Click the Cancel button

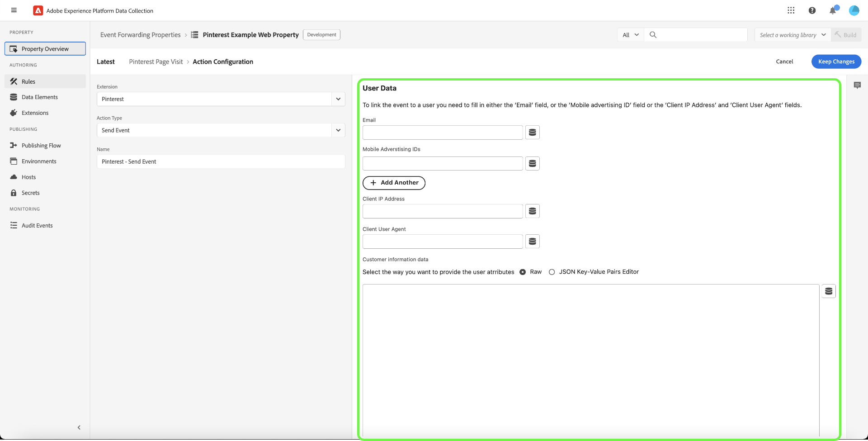pos(784,62)
